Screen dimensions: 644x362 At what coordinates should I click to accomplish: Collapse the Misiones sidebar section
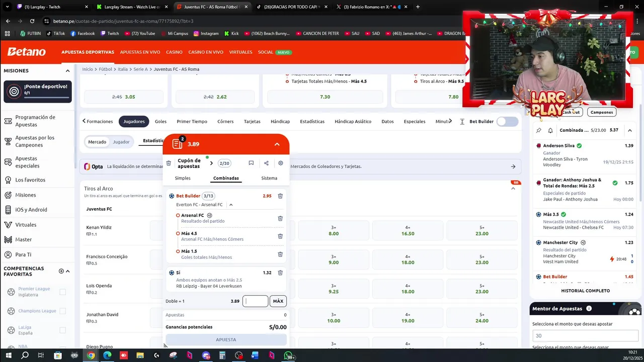pyautogui.click(x=67, y=71)
